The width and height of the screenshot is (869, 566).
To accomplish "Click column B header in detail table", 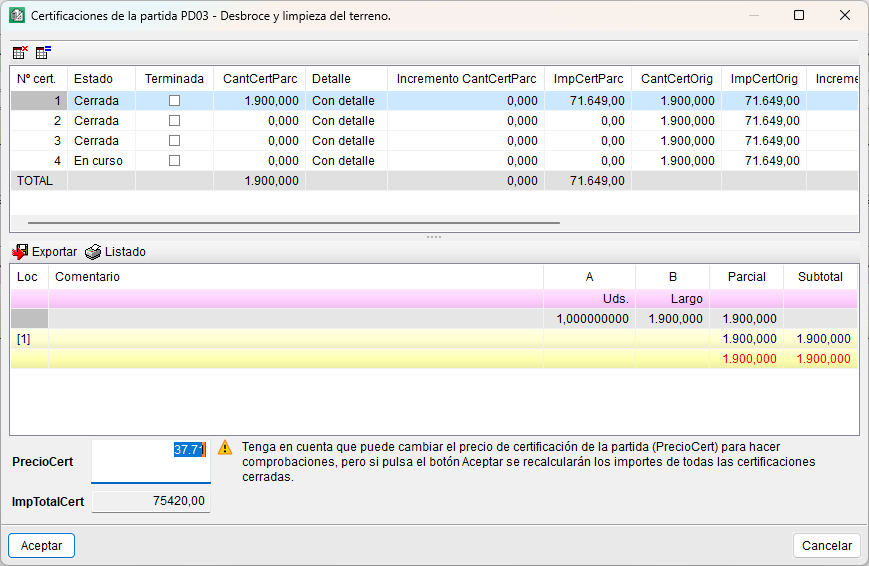I will click(x=673, y=277).
